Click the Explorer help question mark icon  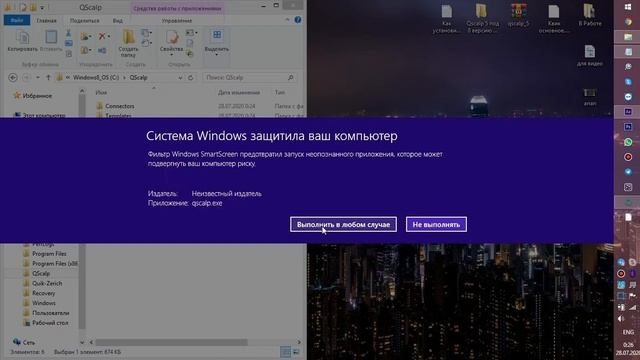(x=298, y=20)
